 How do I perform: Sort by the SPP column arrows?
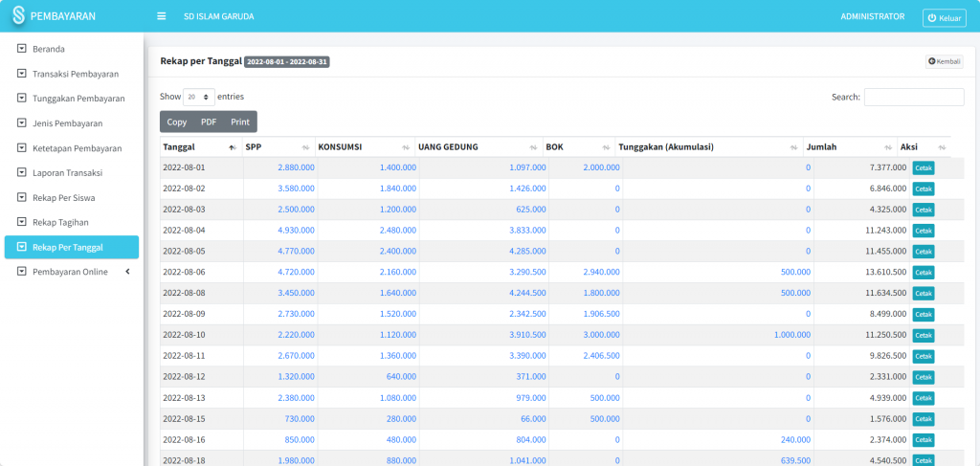pyautogui.click(x=305, y=147)
